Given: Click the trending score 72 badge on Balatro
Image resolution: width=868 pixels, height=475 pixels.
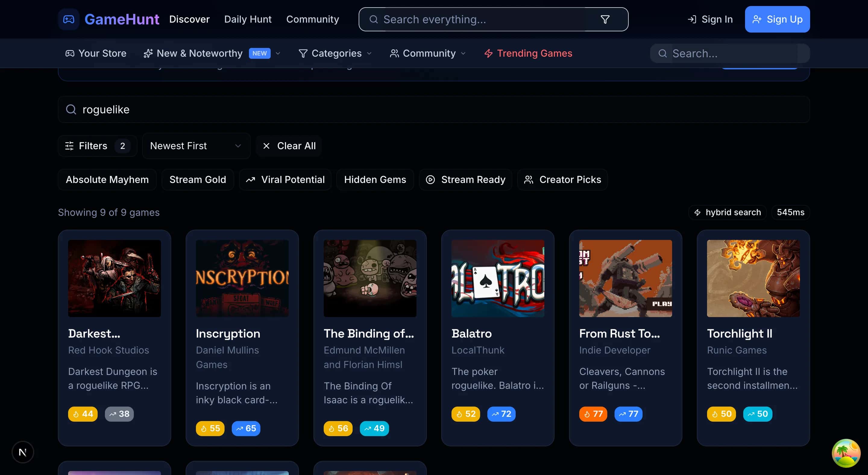Looking at the screenshot, I should [x=501, y=414].
